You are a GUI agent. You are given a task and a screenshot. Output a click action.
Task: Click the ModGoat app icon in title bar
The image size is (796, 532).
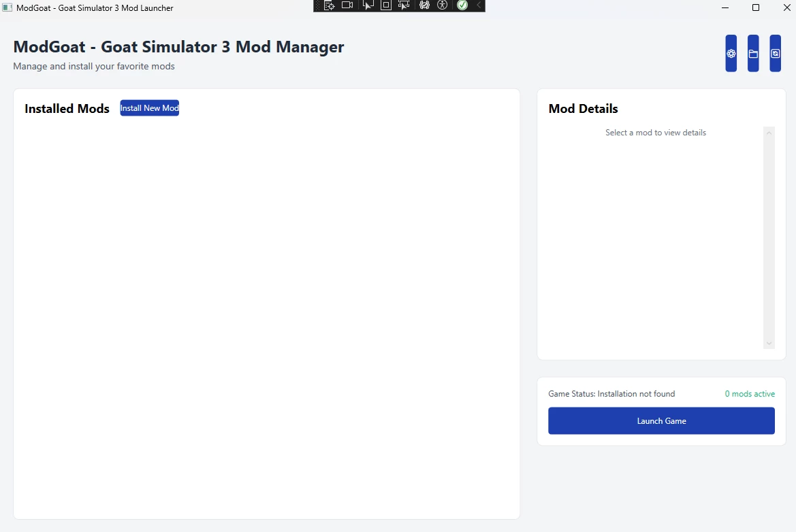[7, 7]
